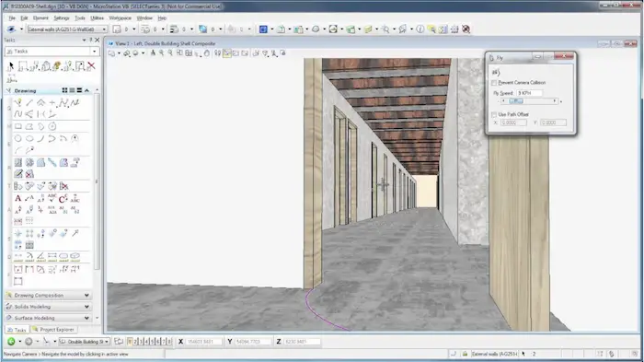Viewport: 644px width, 362px height.
Task: Click the highlighted Navigate Camera view tool
Action: pyautogui.click(x=226, y=53)
